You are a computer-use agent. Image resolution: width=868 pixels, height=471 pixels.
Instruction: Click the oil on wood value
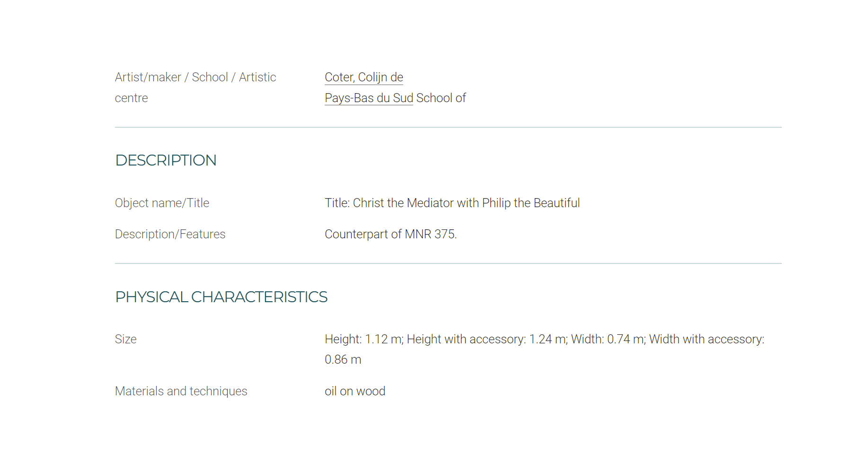click(355, 392)
